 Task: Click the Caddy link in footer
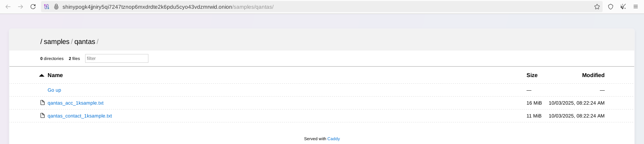pos(333,139)
